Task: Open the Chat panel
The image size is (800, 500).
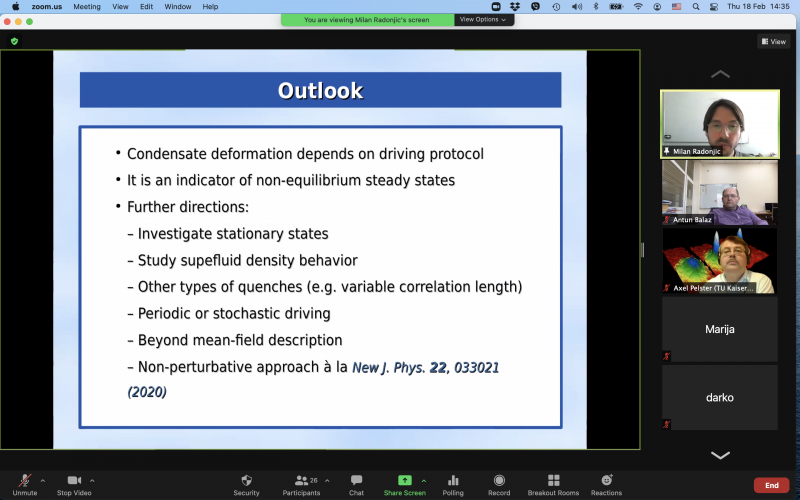Action: 356,481
